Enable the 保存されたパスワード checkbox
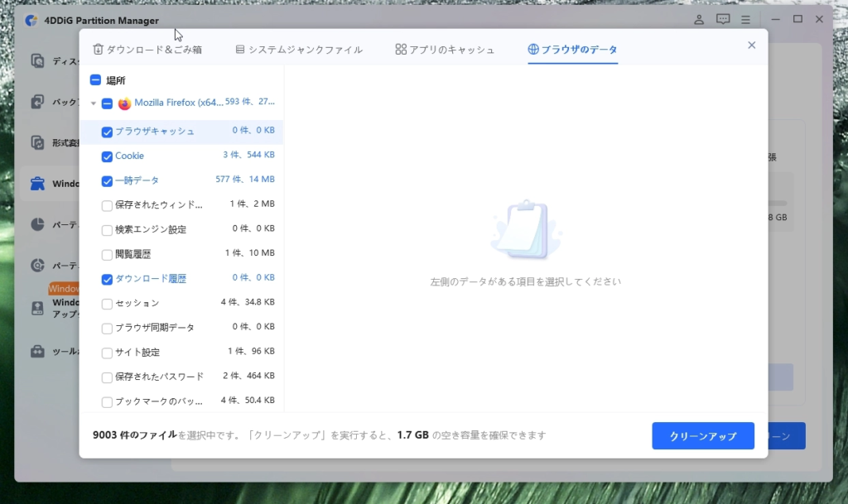 click(107, 377)
